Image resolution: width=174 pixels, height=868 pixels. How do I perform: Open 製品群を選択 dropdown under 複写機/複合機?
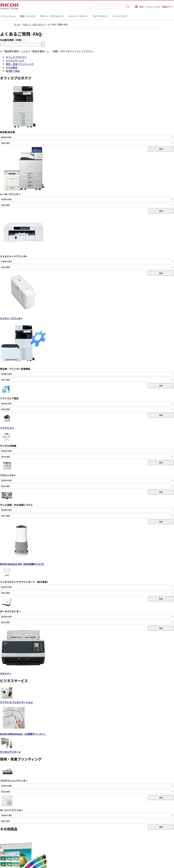[x=87, y=137]
